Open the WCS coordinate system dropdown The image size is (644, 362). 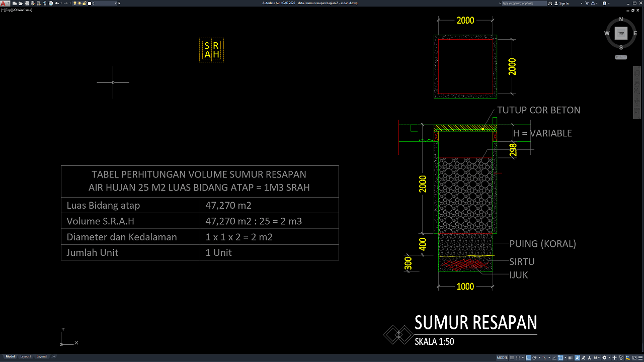click(x=621, y=57)
